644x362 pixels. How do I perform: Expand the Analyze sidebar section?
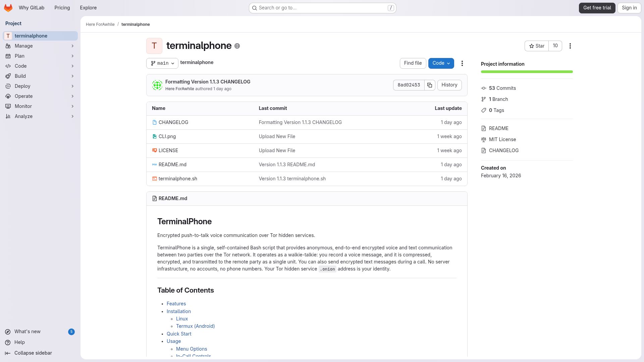coord(40,116)
